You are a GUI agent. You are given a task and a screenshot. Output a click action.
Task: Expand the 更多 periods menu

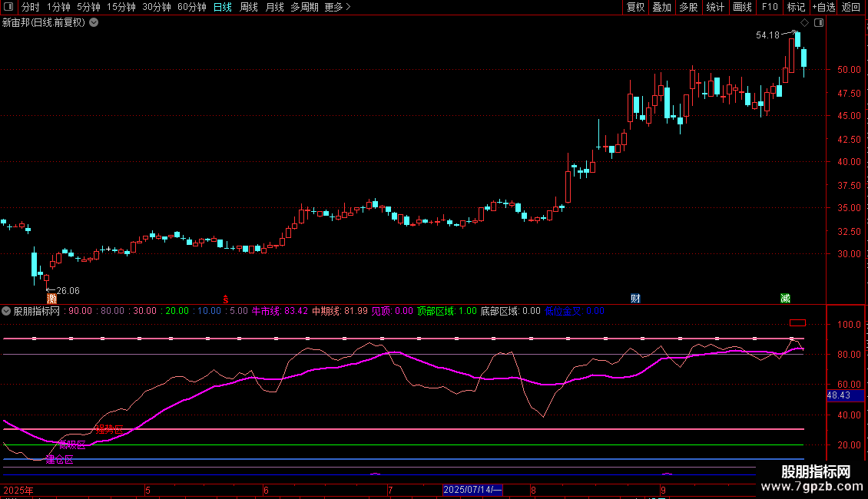pyautogui.click(x=337, y=8)
